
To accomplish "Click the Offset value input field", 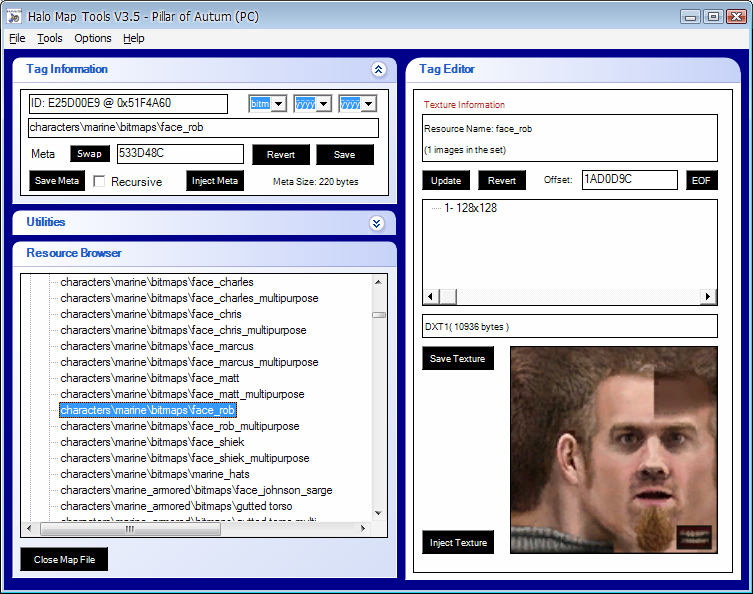I will tap(629, 180).
